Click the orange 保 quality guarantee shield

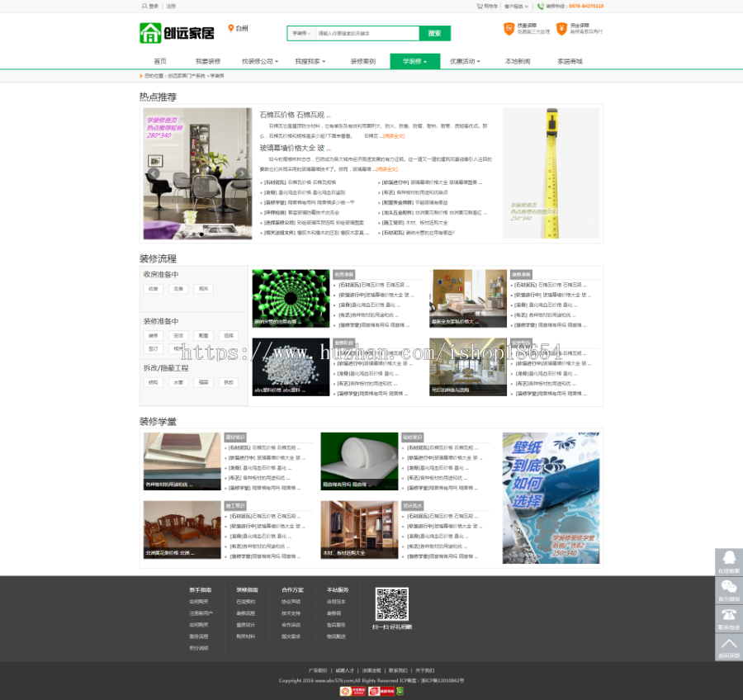tap(509, 29)
